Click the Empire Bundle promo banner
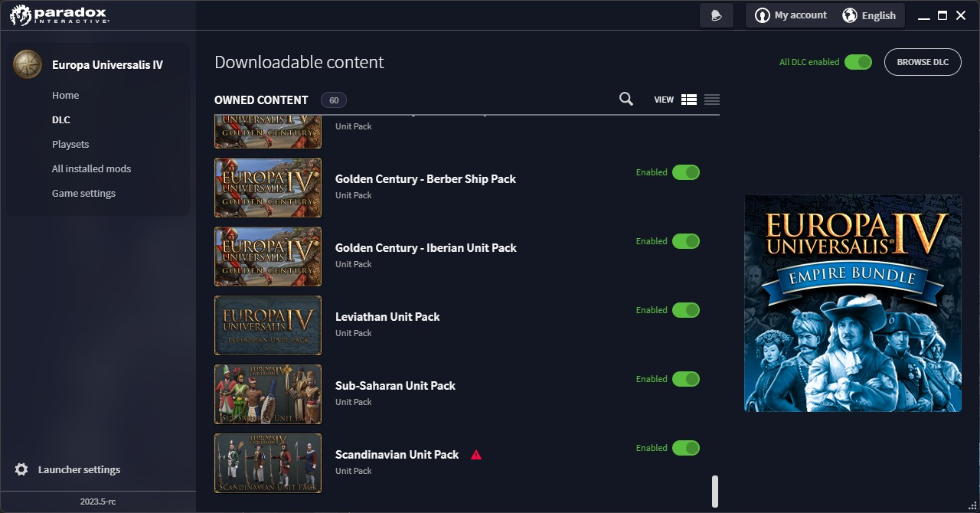 [x=853, y=303]
